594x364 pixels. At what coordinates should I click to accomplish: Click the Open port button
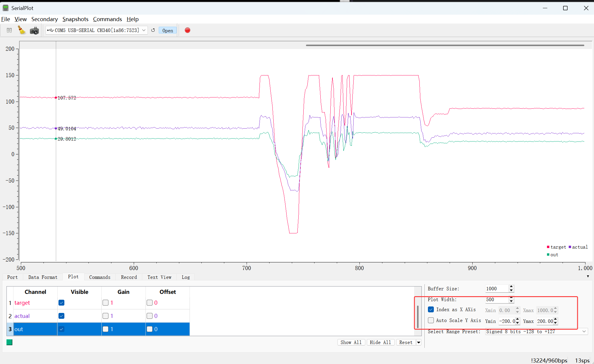point(168,30)
